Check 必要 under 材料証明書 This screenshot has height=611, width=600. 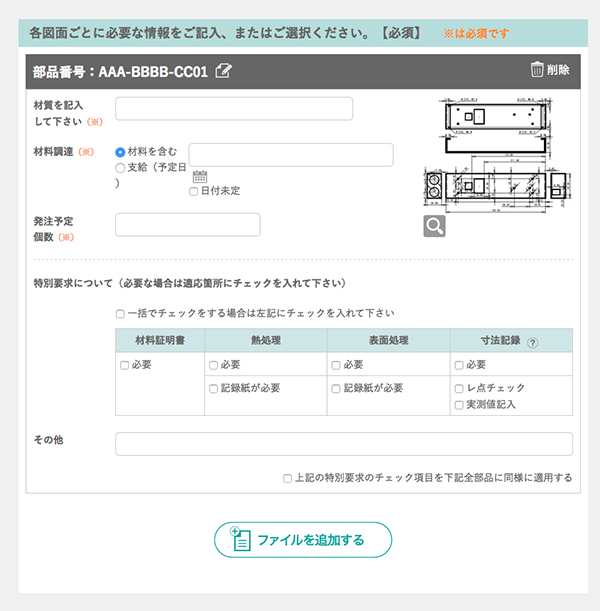pos(125,365)
